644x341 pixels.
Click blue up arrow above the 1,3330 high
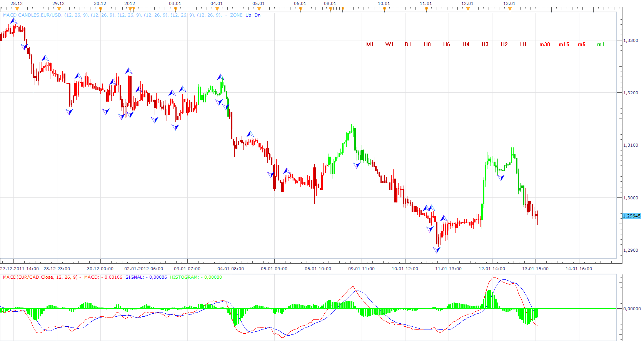[x=13, y=21]
